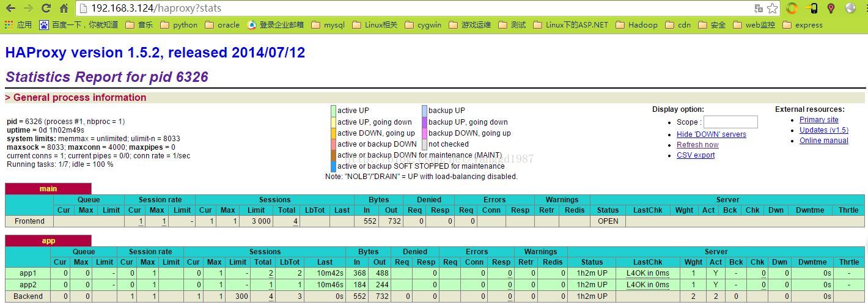Open the Hadoop bookmark folder
This screenshot has height=305, width=868.
637,25
